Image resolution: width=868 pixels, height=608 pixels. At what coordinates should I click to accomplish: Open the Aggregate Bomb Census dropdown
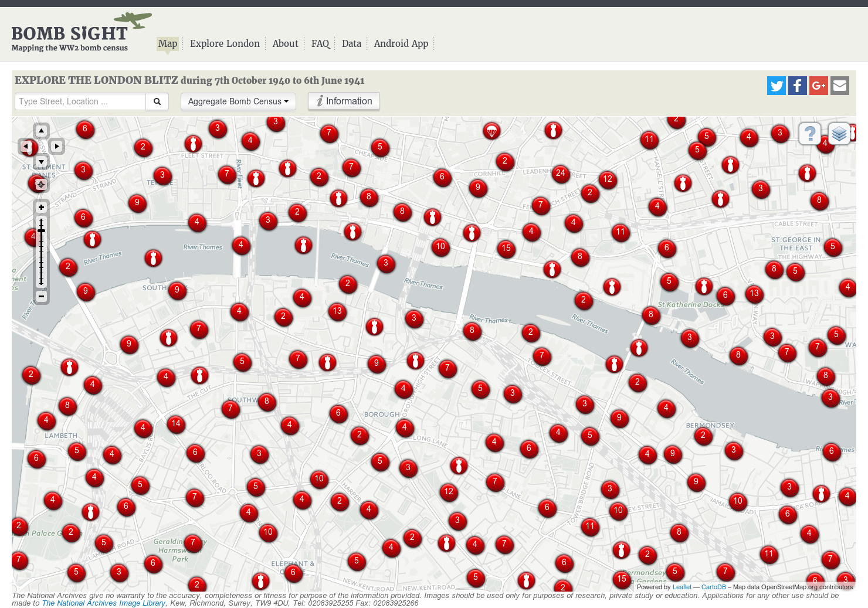click(238, 101)
